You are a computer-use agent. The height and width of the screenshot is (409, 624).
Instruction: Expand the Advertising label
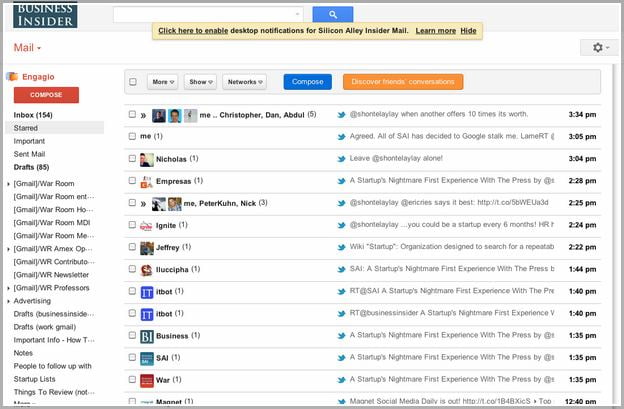point(8,302)
